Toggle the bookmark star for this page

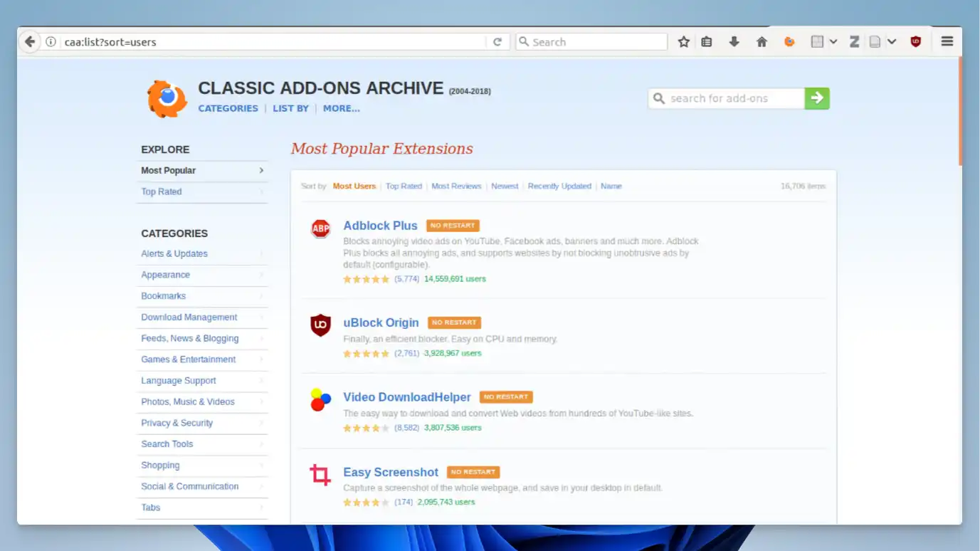click(683, 41)
